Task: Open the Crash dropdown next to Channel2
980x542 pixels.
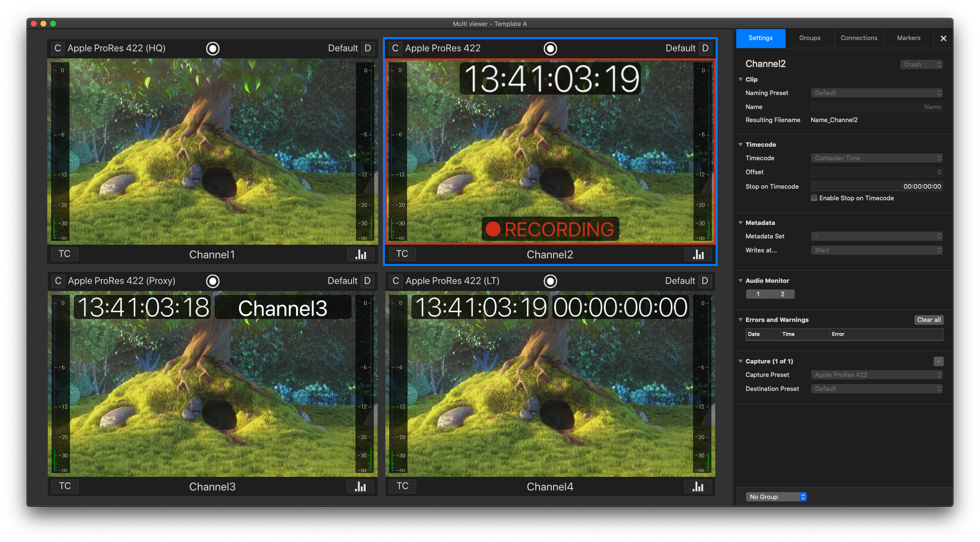Action: 921,64
